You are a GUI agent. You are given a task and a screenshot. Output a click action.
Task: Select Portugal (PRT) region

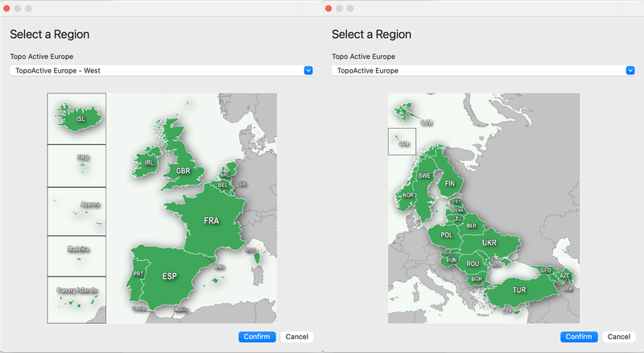[138, 273]
